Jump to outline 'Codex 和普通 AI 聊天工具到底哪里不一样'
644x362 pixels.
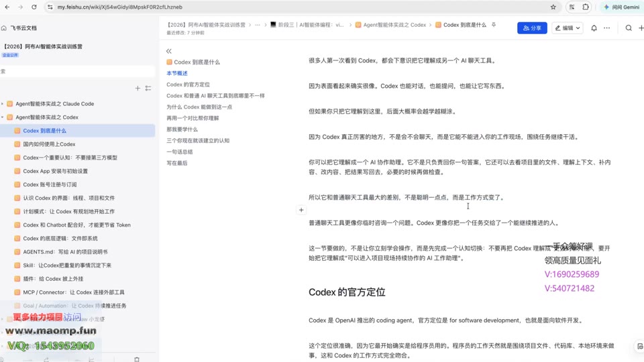pyautogui.click(x=215, y=96)
